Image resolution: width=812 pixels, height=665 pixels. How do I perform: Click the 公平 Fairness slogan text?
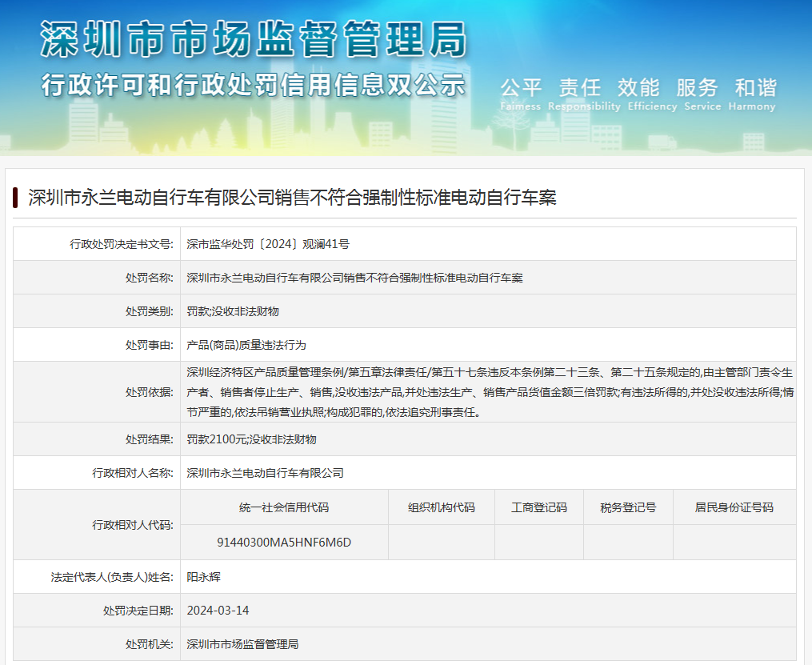pos(521,94)
